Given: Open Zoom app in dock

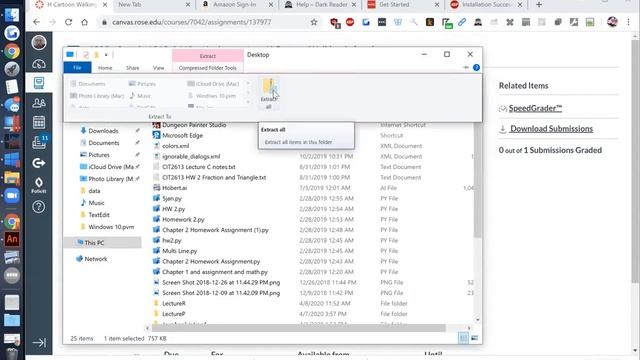Looking at the screenshot, I should (12, 196).
